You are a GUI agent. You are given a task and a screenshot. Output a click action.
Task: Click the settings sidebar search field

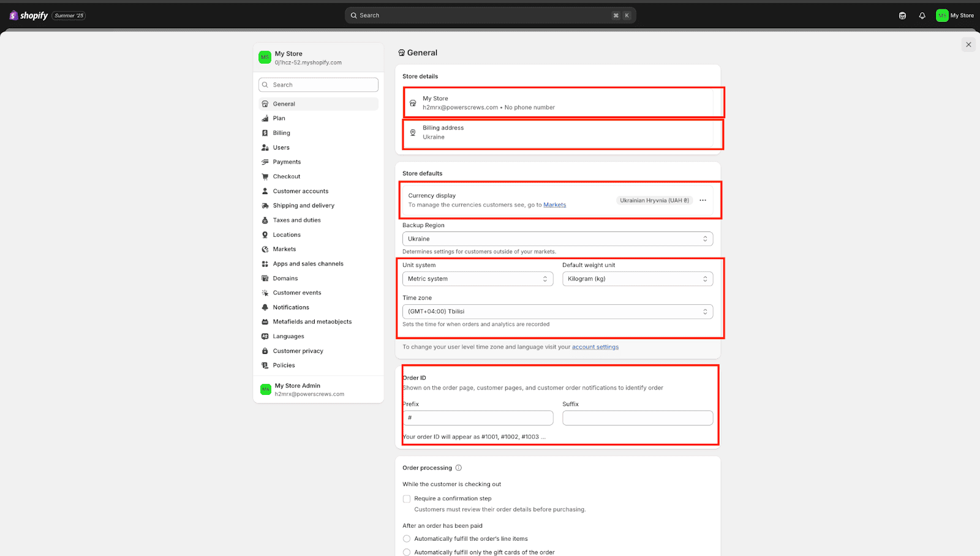pos(318,85)
